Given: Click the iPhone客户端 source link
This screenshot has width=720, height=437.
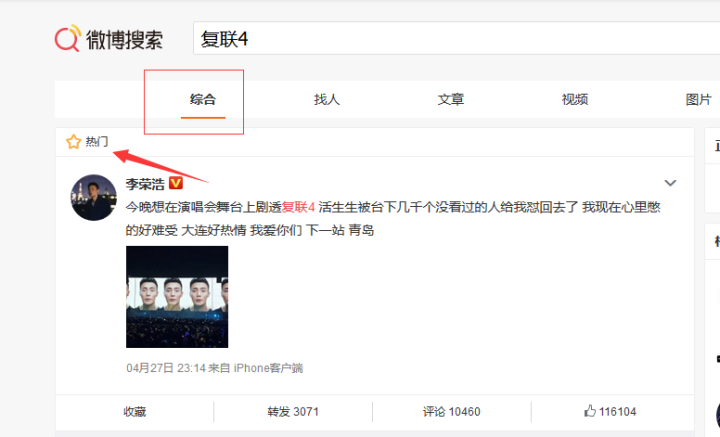Looking at the screenshot, I should tap(268, 368).
